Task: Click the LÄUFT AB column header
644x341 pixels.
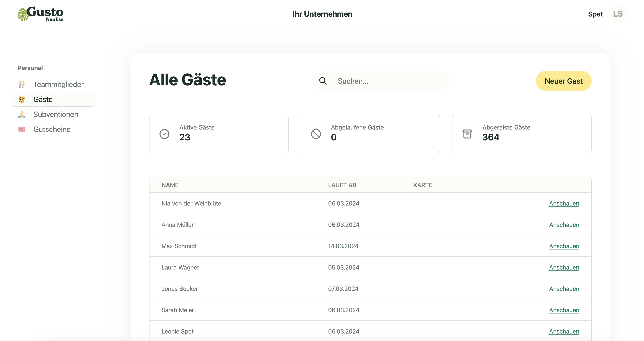Action: tap(342, 185)
